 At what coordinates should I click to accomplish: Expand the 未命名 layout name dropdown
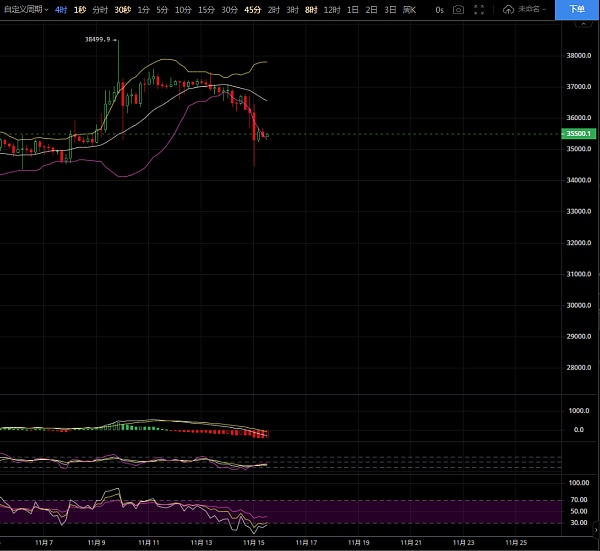coord(531,9)
